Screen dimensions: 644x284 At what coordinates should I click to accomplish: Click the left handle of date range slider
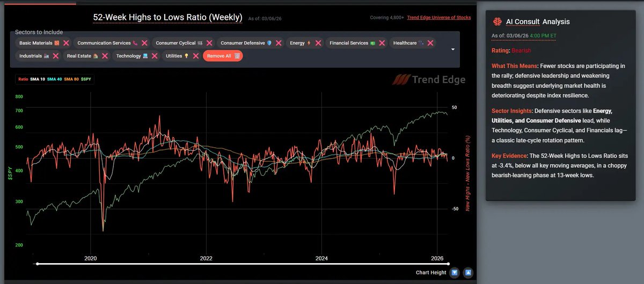click(37, 264)
